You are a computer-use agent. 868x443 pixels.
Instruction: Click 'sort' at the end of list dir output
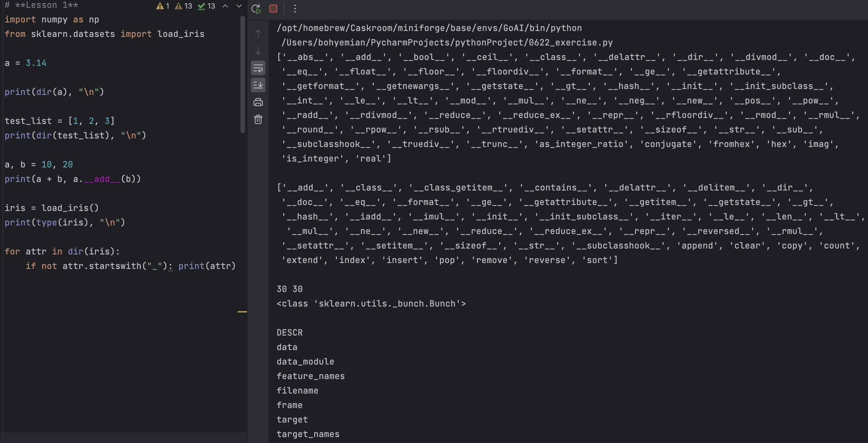coord(597,260)
